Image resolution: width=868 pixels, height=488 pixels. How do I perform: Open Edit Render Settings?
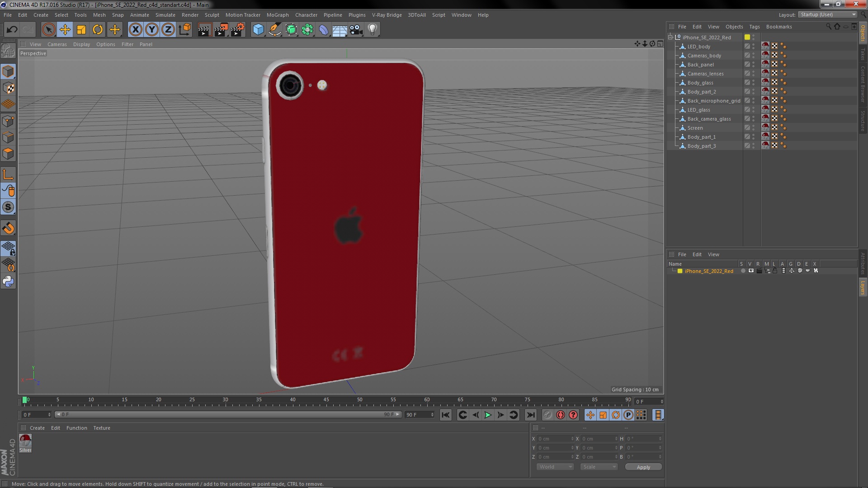pos(238,30)
